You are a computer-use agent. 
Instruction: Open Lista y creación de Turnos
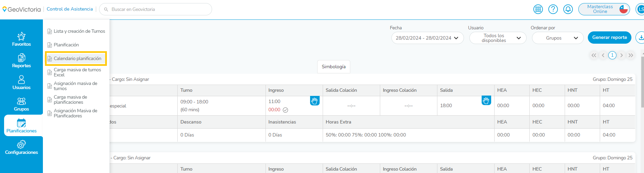click(x=79, y=31)
